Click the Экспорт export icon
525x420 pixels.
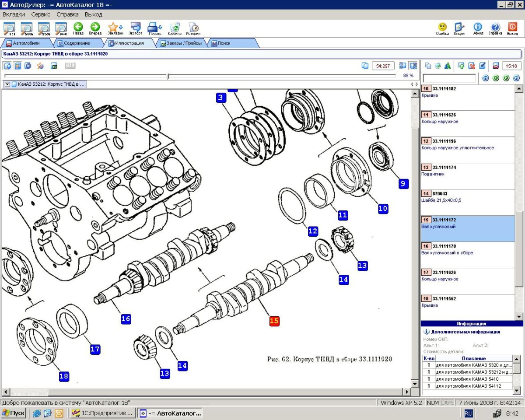(135, 28)
